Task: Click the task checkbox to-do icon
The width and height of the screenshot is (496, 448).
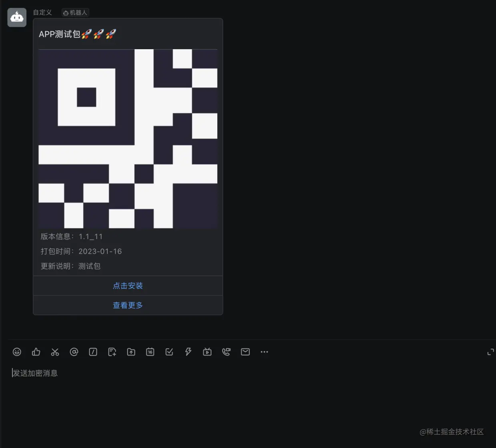Action: [169, 352]
